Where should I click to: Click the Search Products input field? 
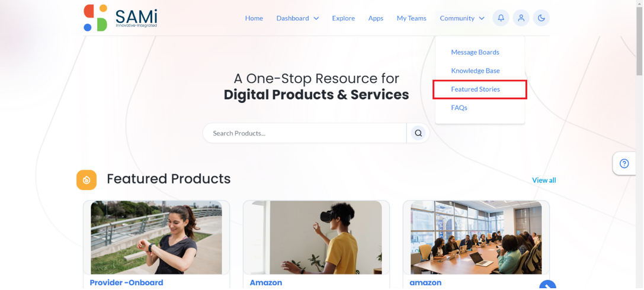305,133
